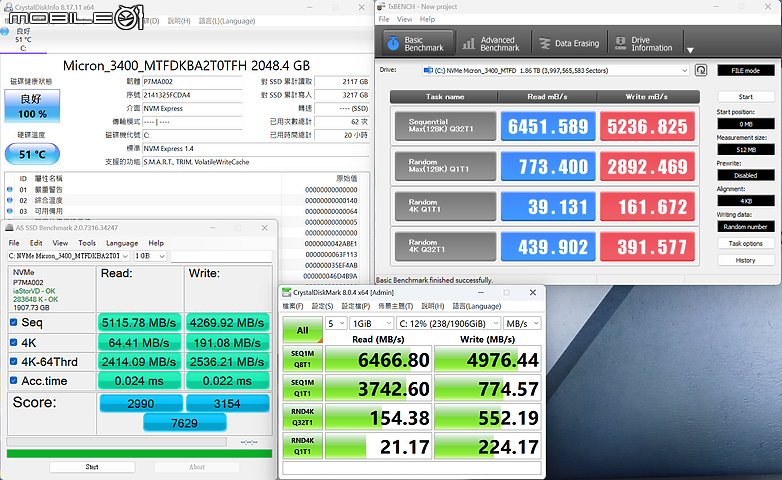Open the CrystalDiskMark Language menu

click(477, 306)
